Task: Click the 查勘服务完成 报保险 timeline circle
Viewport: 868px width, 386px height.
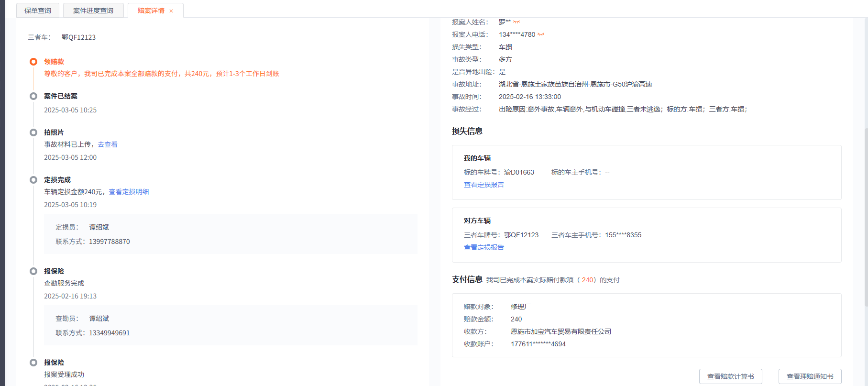Action: point(33,271)
